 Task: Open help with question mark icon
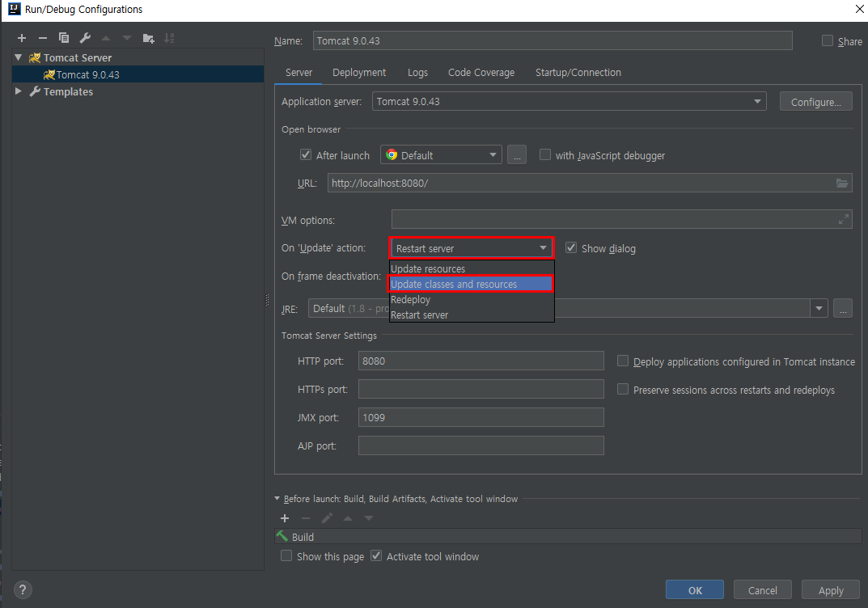pyautogui.click(x=23, y=589)
